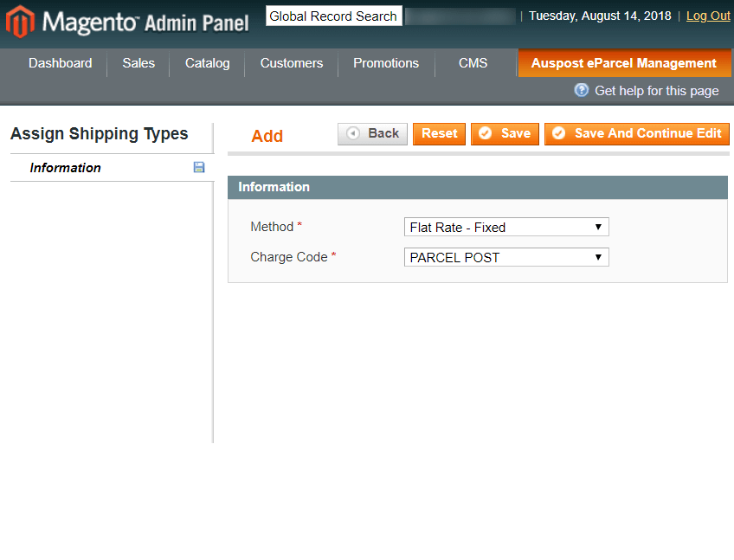
Task: Open the Customers menu
Action: (x=292, y=63)
